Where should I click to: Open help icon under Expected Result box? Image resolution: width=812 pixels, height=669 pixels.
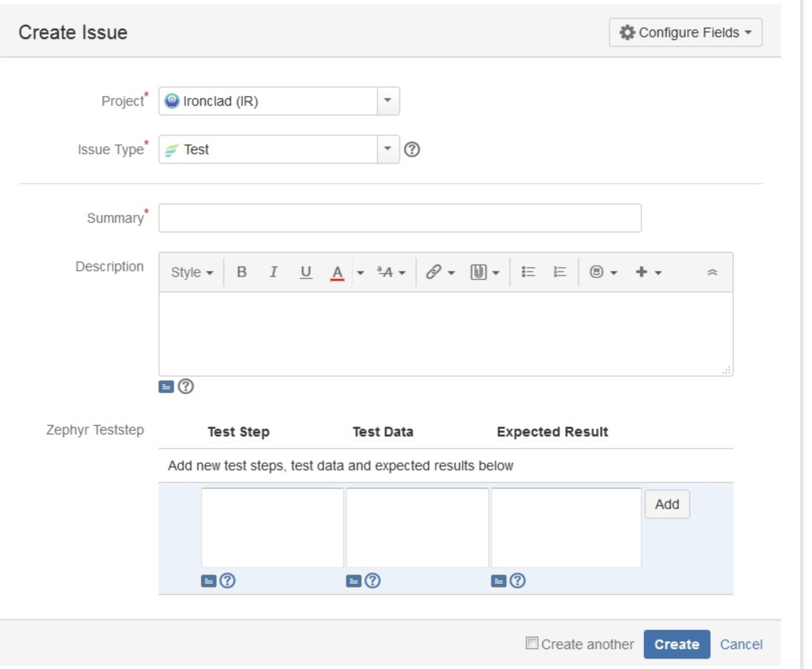click(x=517, y=581)
